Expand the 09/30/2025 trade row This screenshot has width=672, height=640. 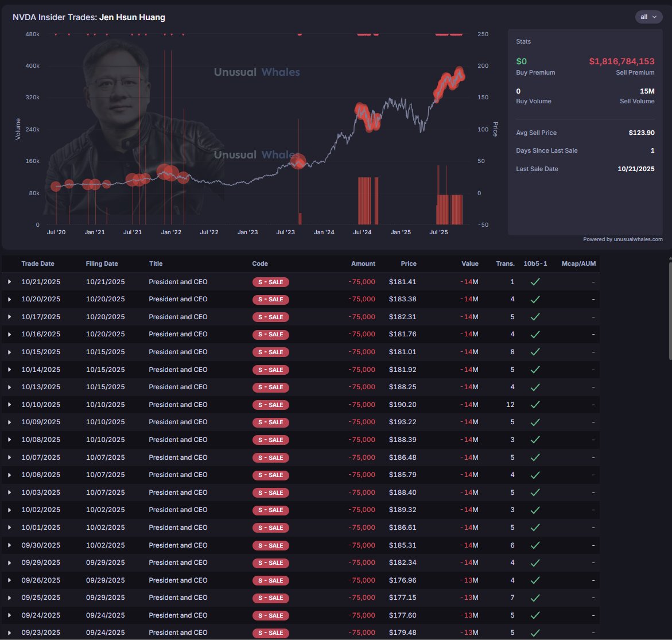point(9,545)
